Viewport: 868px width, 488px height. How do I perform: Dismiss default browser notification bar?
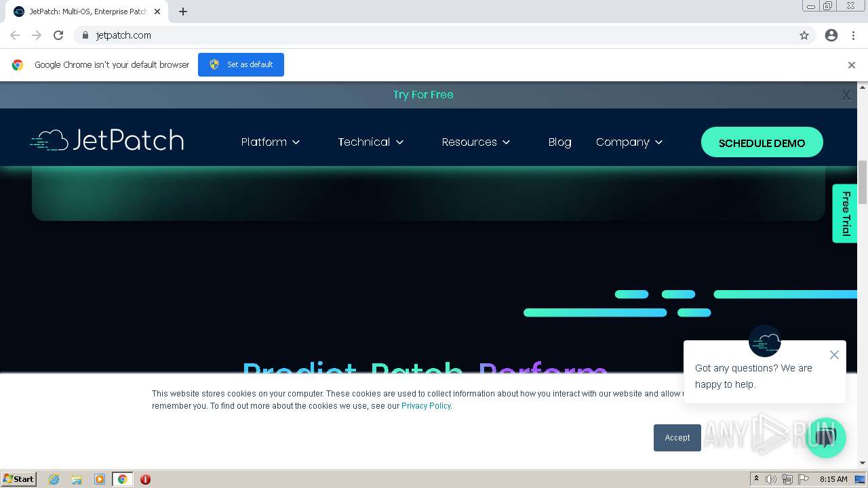click(852, 65)
